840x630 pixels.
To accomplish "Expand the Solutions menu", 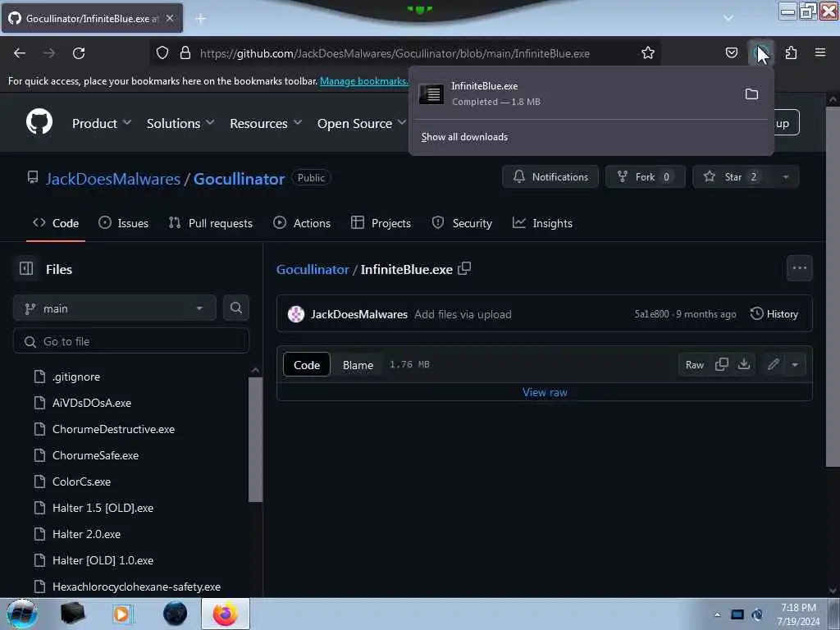I will coord(180,123).
